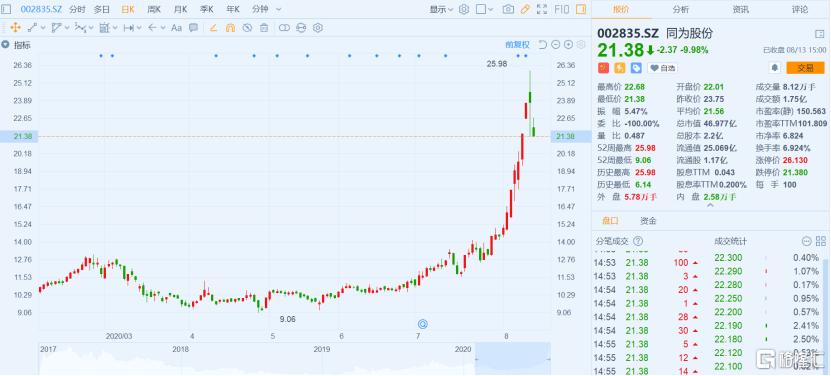Add stock to 自选 watchlist
This screenshot has width=831, height=376.
[662, 68]
